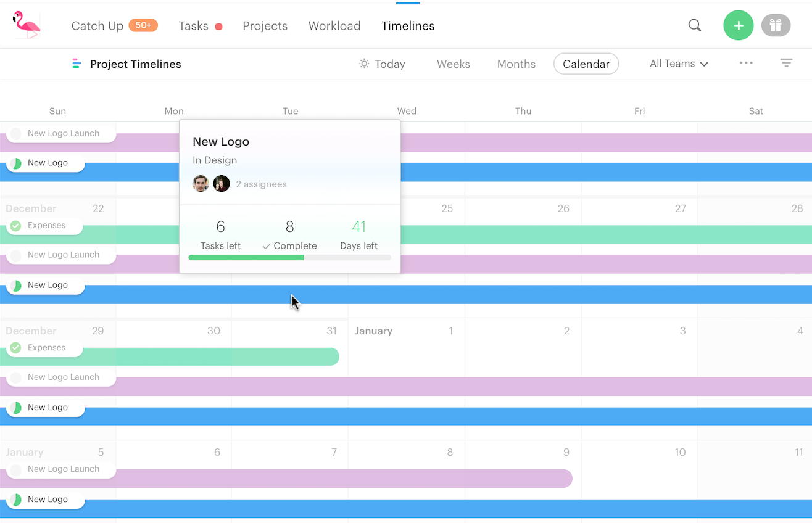Click the Sun column header
The image size is (812, 523).
point(57,111)
